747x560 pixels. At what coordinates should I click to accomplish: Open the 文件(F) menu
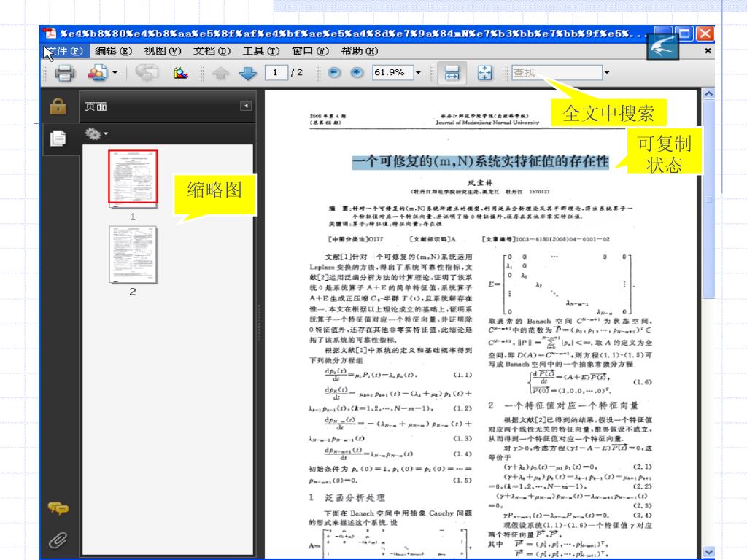65,50
